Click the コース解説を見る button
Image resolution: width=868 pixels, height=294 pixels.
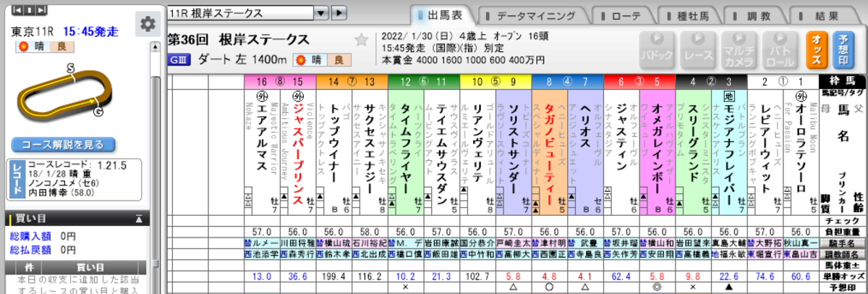63,145
